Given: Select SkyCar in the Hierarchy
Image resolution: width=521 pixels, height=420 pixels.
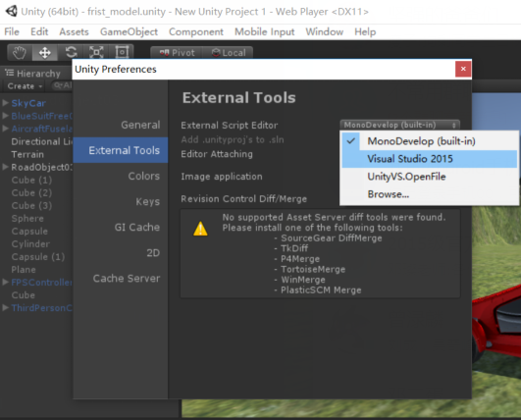Looking at the screenshot, I should click(x=28, y=103).
